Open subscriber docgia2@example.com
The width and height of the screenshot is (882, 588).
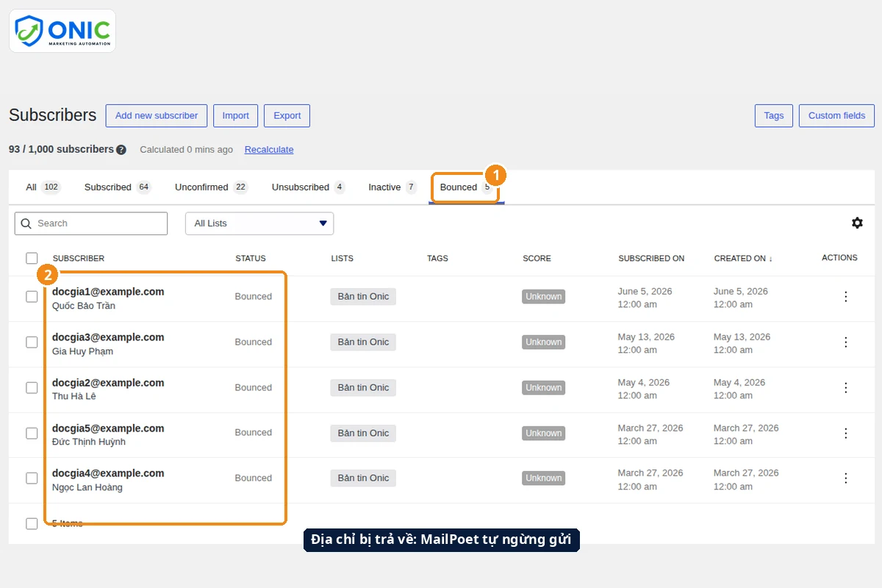point(108,383)
